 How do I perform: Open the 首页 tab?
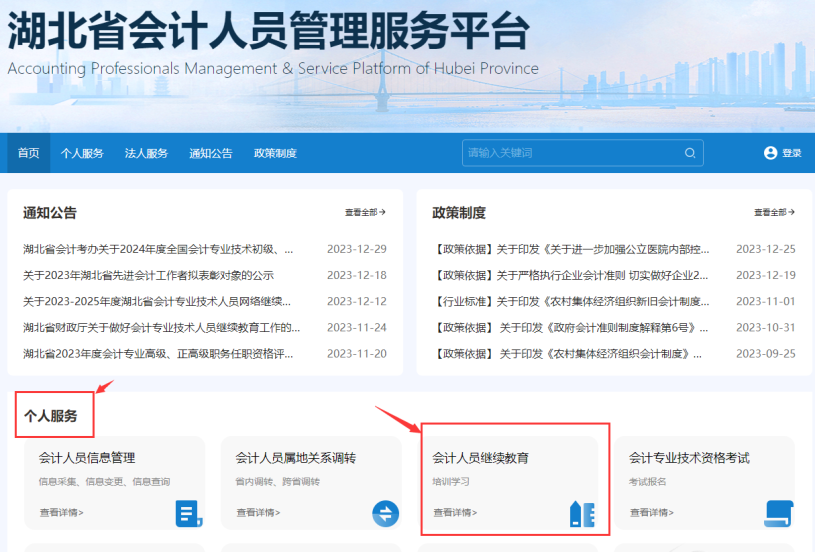[28, 153]
